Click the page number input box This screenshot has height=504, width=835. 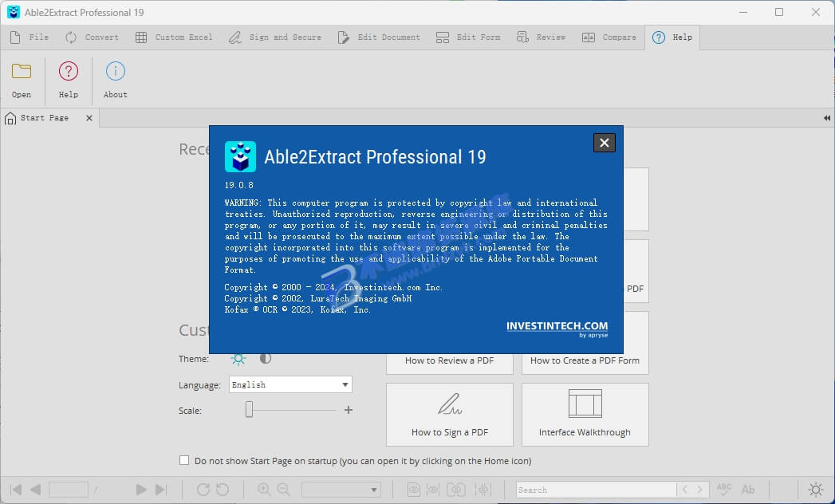pyautogui.click(x=68, y=490)
